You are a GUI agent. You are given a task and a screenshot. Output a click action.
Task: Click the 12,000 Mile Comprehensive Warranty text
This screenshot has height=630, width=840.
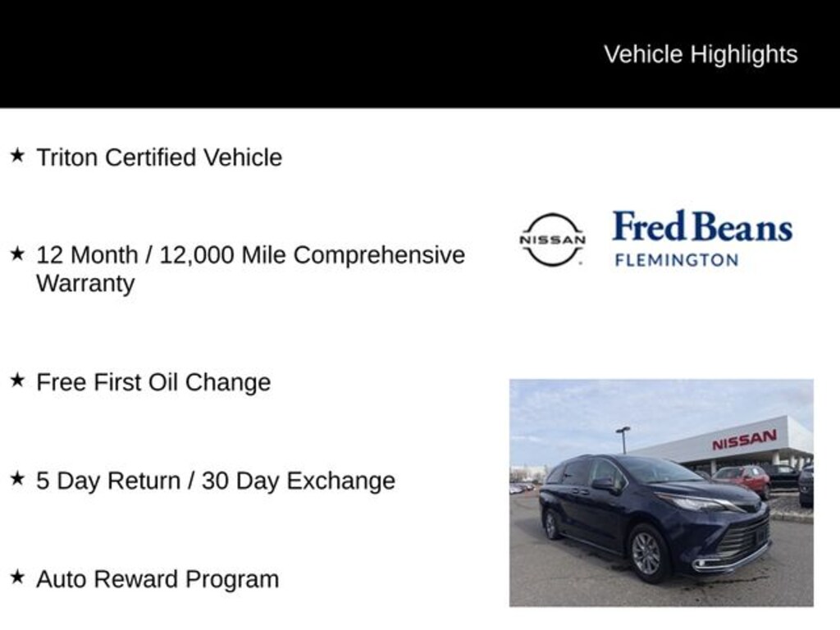250,268
